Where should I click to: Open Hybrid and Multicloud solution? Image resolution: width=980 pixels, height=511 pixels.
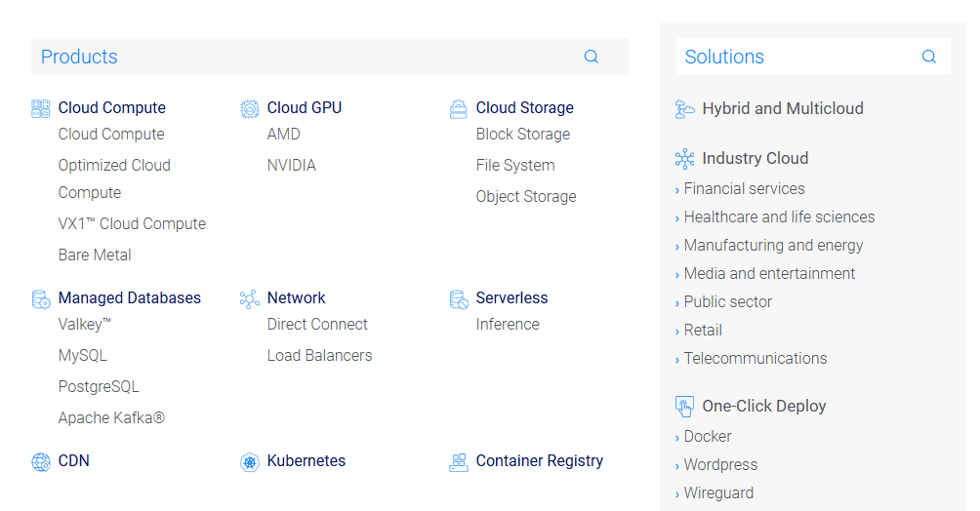[783, 108]
